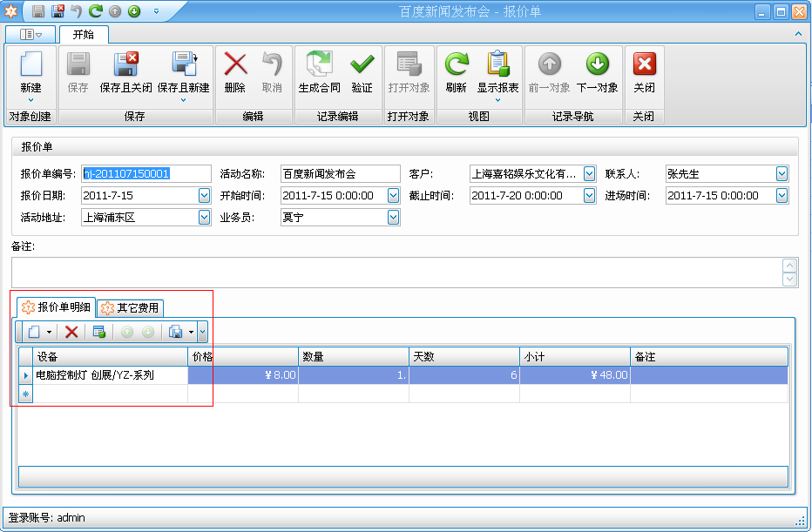Click the green 验证 (Validate) checkmark
This screenshot has height=532, width=812.
point(362,64)
